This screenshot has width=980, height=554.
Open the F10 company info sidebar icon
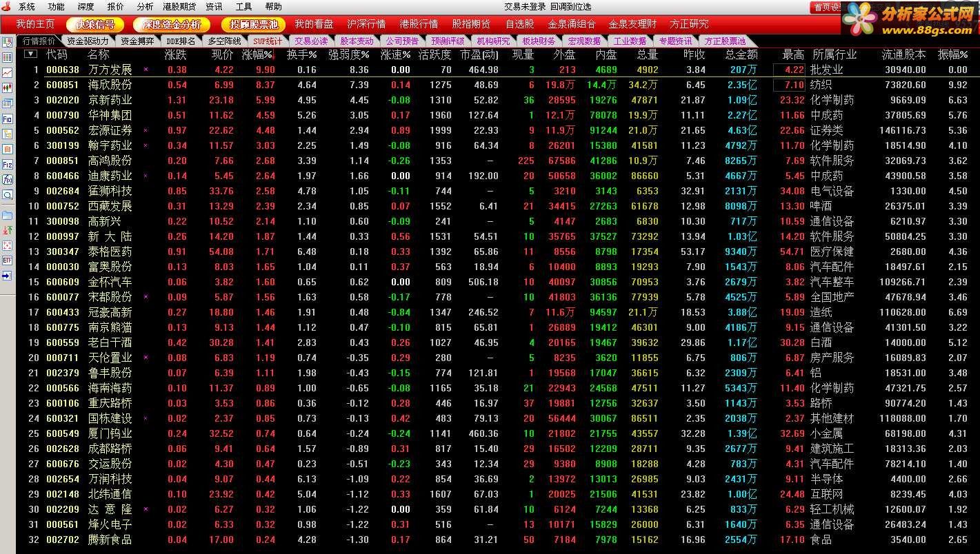pos(7,119)
